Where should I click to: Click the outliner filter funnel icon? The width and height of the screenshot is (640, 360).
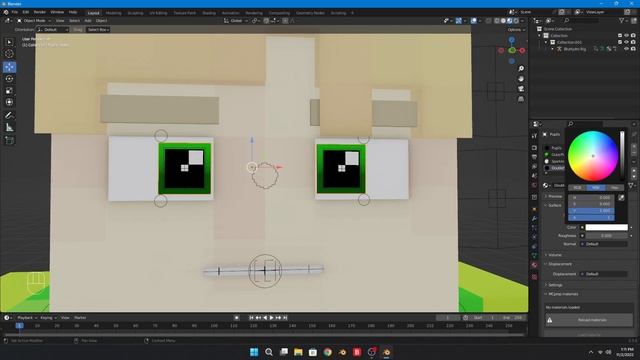click(622, 20)
